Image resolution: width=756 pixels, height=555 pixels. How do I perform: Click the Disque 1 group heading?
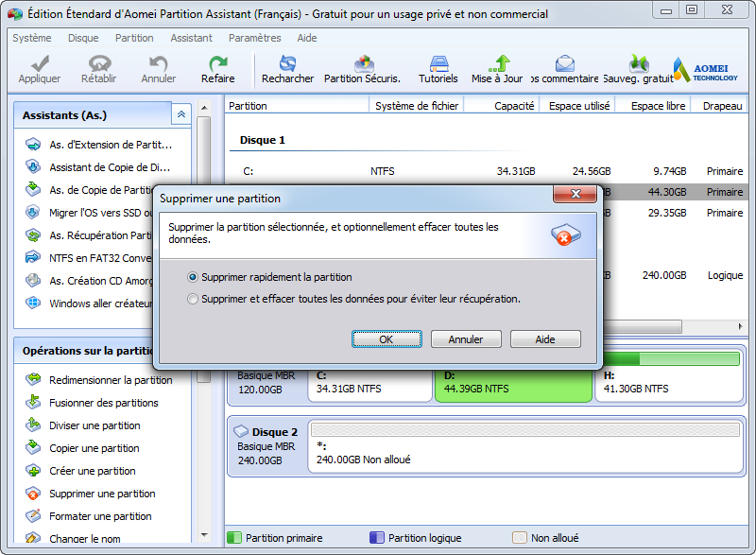(x=263, y=140)
